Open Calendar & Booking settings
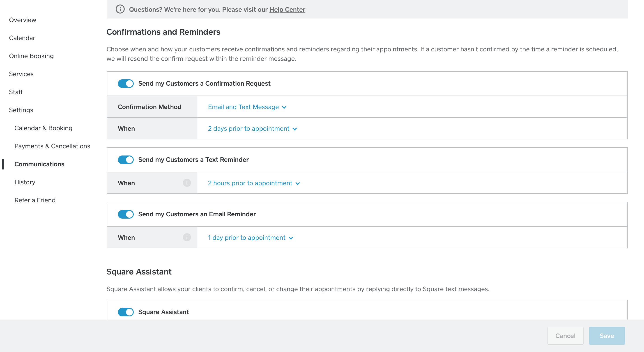This screenshot has height=352, width=644. (44, 128)
